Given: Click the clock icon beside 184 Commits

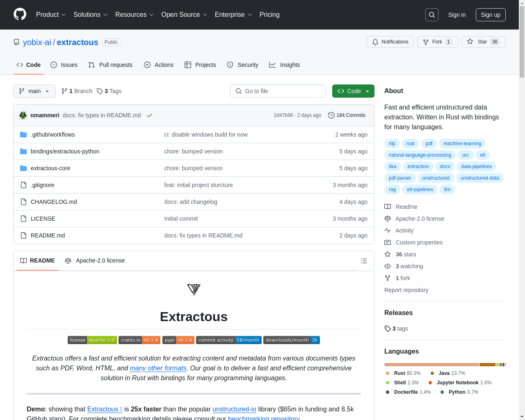Looking at the screenshot, I should [x=331, y=115].
